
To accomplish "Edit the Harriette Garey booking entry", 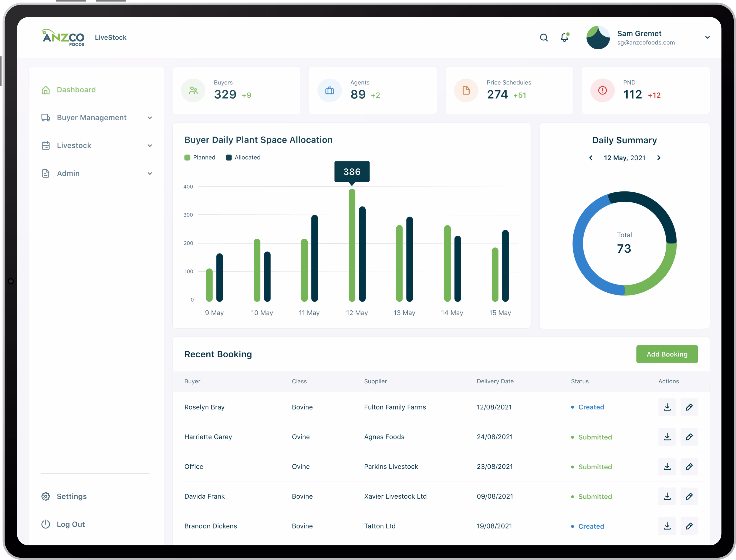I will [690, 437].
